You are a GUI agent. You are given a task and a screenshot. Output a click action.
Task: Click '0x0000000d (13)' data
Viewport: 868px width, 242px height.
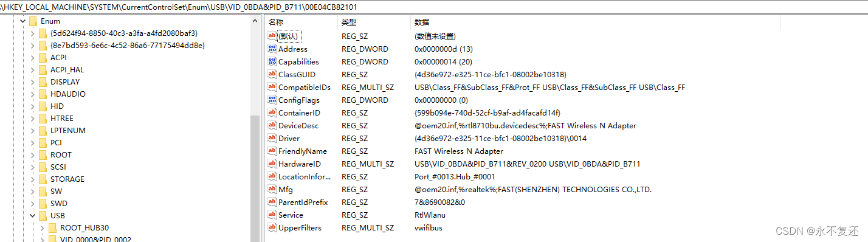pyautogui.click(x=444, y=49)
